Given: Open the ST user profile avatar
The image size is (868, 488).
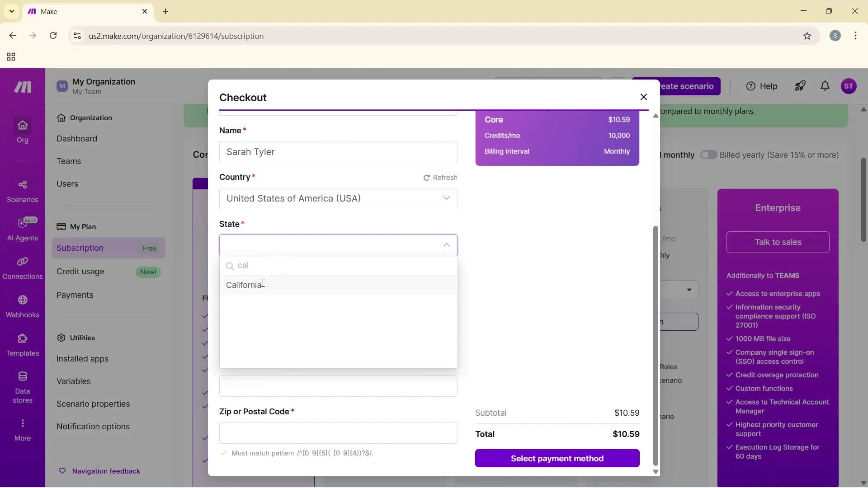Looking at the screenshot, I should click(x=849, y=86).
